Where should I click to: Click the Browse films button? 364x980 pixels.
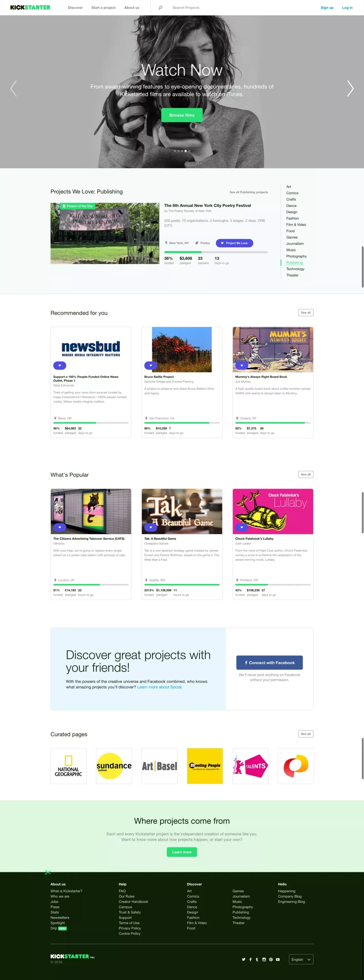182,115
